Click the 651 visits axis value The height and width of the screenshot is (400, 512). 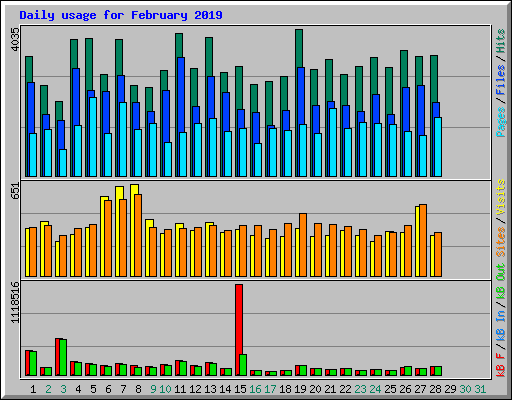point(16,191)
